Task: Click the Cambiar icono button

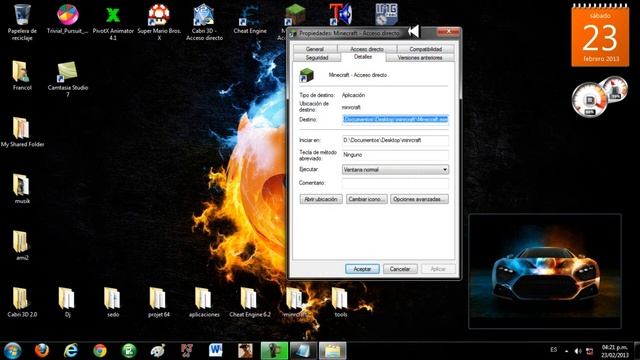Action: [367, 199]
